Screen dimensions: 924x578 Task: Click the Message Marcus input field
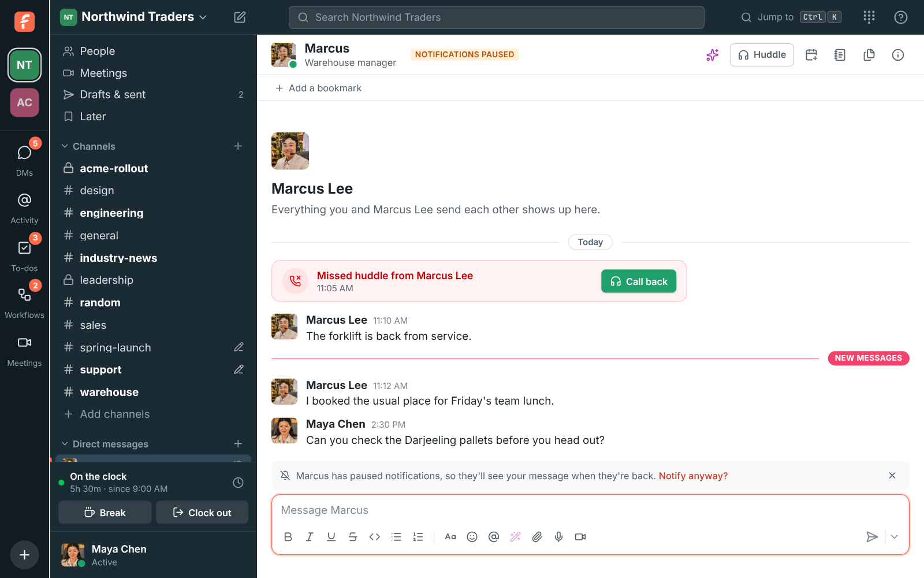590,510
